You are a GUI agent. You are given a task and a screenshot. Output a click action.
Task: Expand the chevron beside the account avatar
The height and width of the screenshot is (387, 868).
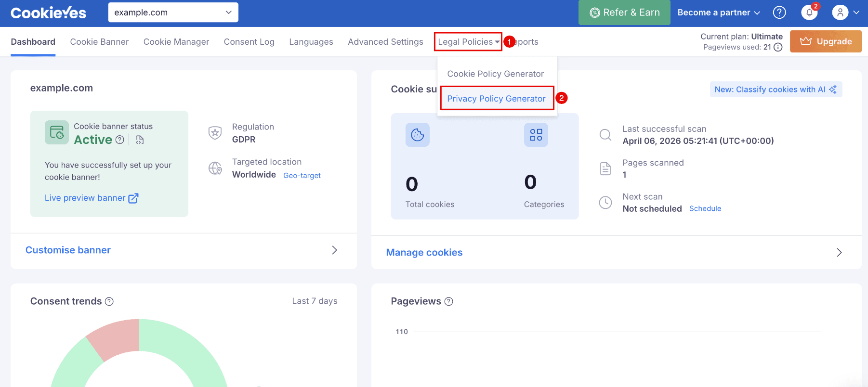(856, 13)
